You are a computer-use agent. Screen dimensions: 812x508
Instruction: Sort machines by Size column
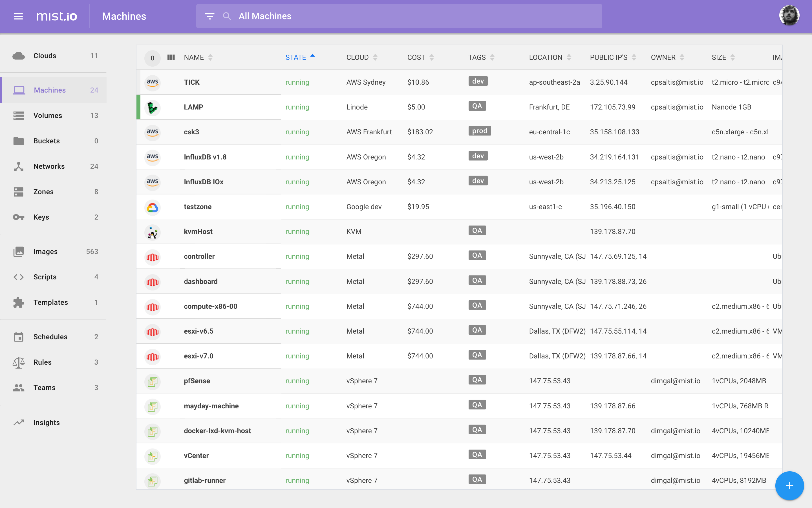pyautogui.click(x=723, y=58)
